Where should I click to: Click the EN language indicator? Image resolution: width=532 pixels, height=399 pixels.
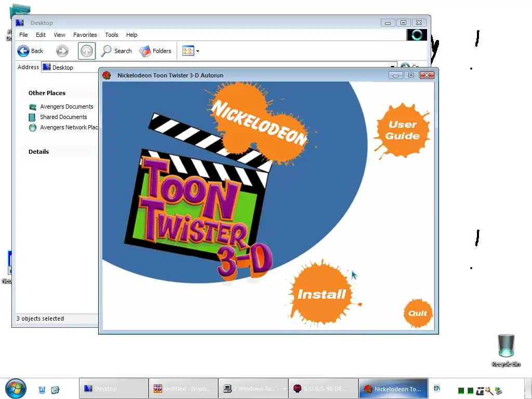437,388
